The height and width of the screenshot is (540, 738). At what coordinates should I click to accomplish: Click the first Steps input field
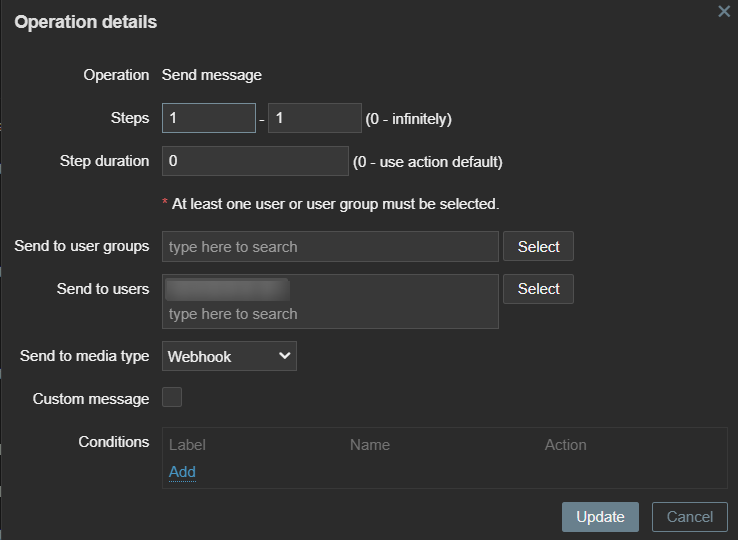[209, 118]
